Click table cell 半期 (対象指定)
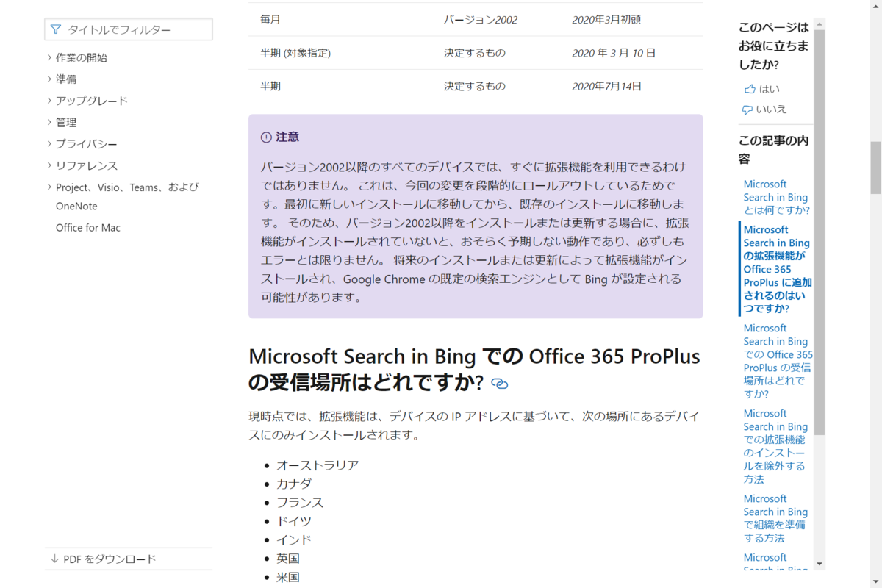The width and height of the screenshot is (882, 588). 295,53
